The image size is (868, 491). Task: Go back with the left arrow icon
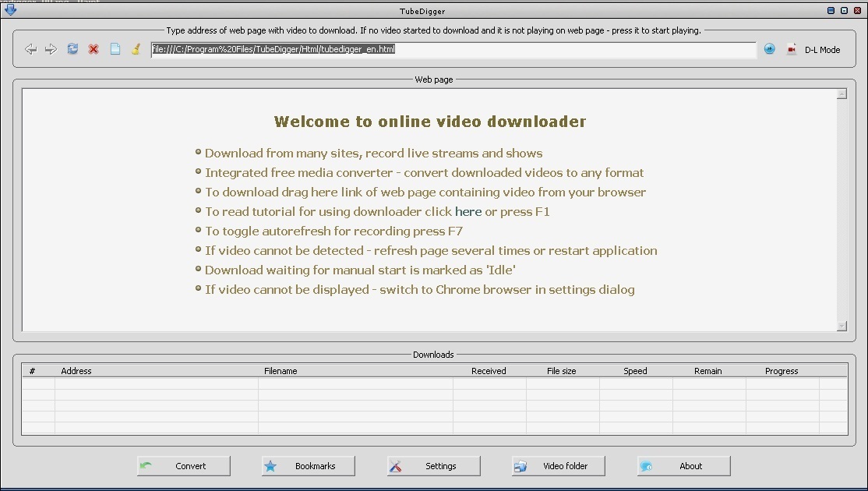[30, 49]
